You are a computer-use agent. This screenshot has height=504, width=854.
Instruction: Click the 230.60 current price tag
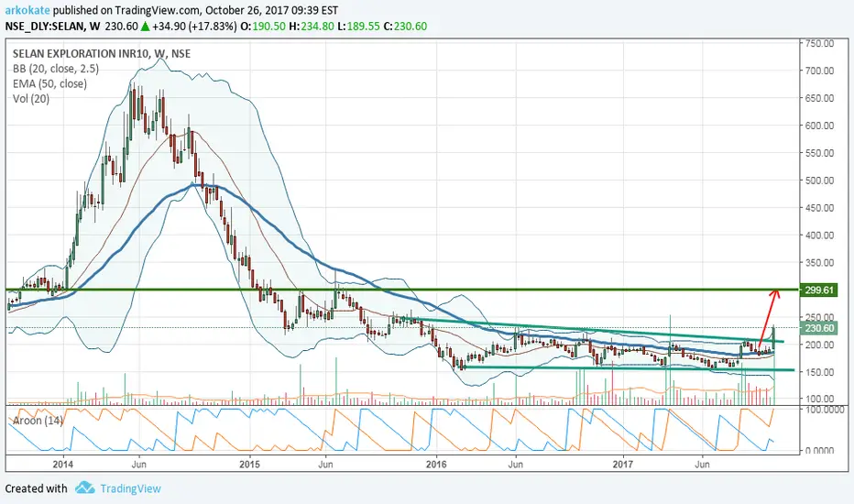818,328
